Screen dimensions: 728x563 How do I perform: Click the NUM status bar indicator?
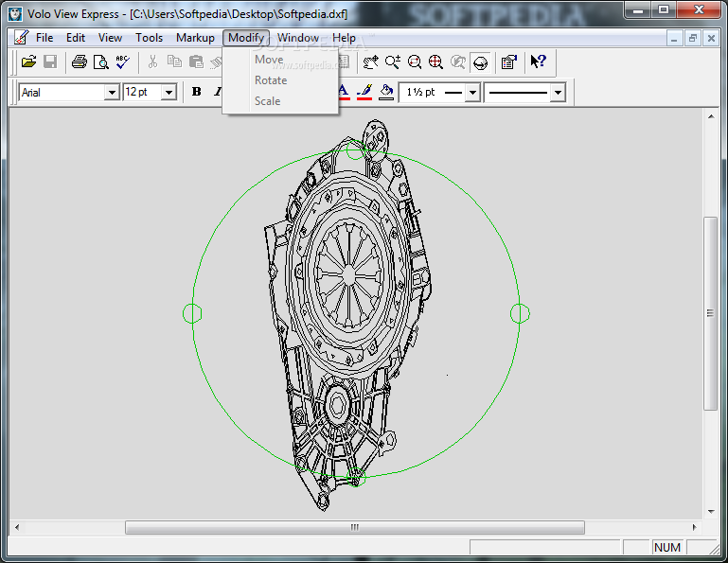pos(667,547)
